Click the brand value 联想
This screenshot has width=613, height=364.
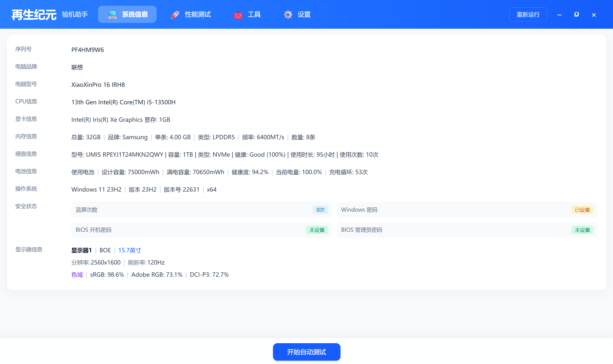point(77,67)
